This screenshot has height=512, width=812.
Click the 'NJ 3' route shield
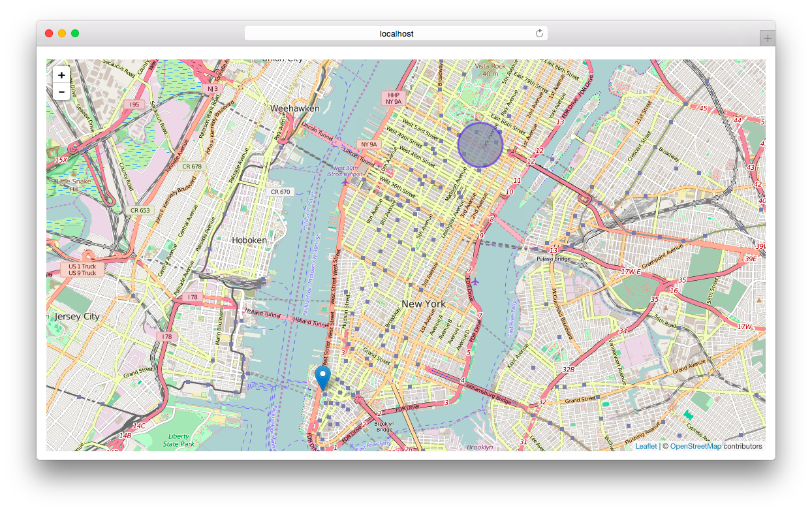click(x=212, y=88)
